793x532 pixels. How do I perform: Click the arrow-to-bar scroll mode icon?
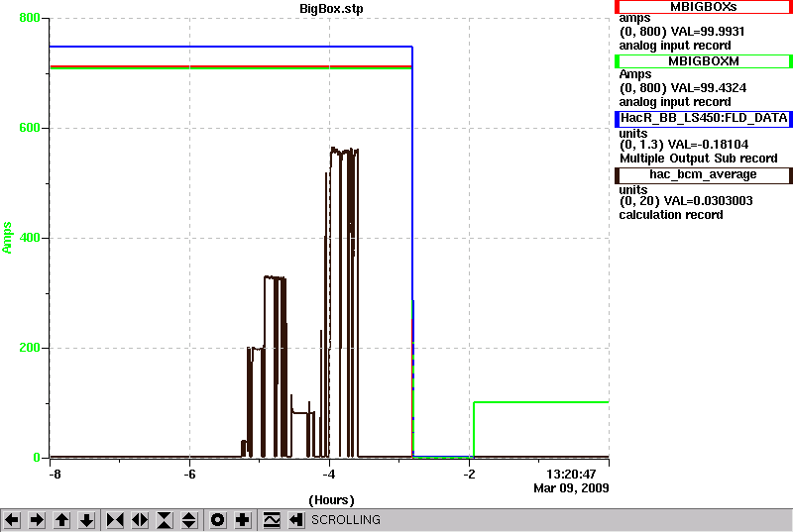(x=296, y=520)
